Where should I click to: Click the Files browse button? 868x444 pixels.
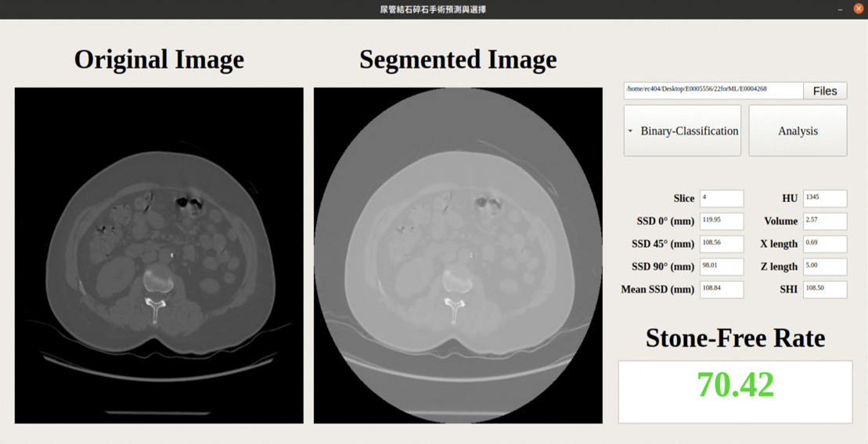pos(825,91)
